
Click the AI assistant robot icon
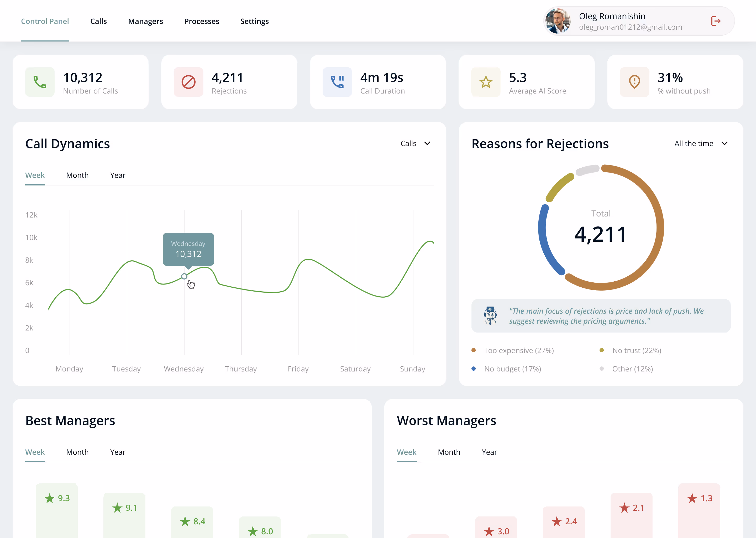coord(490,316)
